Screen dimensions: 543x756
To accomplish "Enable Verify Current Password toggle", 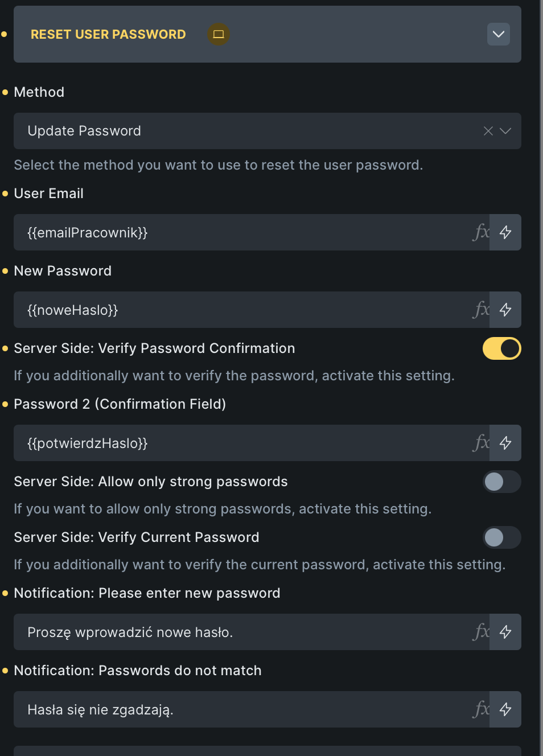I will tap(501, 537).
